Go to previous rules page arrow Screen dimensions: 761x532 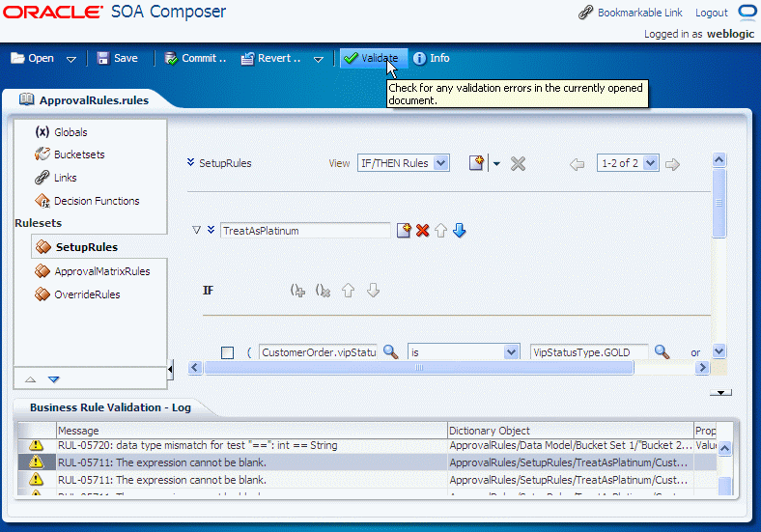coord(577,164)
